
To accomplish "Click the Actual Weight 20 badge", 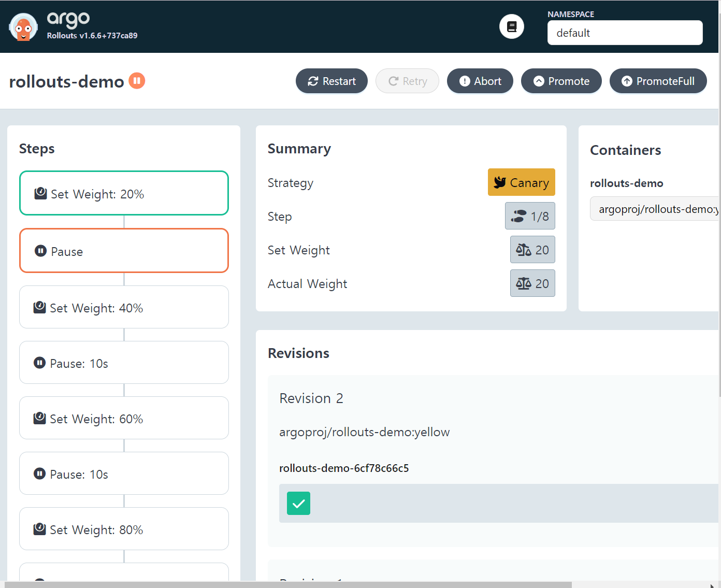I will point(532,283).
